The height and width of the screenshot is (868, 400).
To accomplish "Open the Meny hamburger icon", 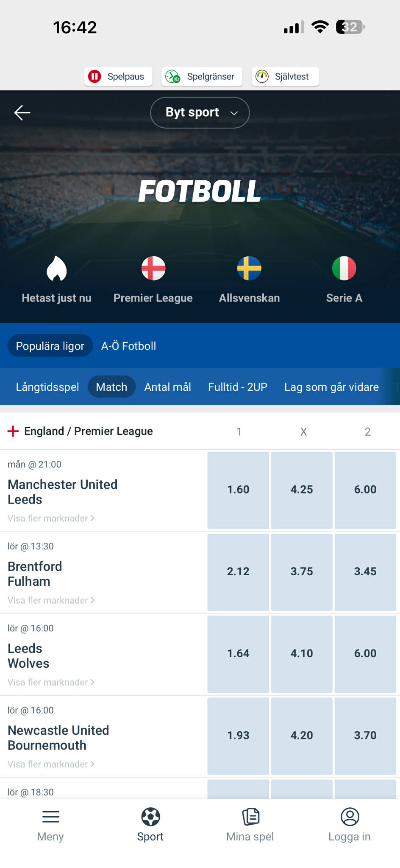I will click(50, 817).
